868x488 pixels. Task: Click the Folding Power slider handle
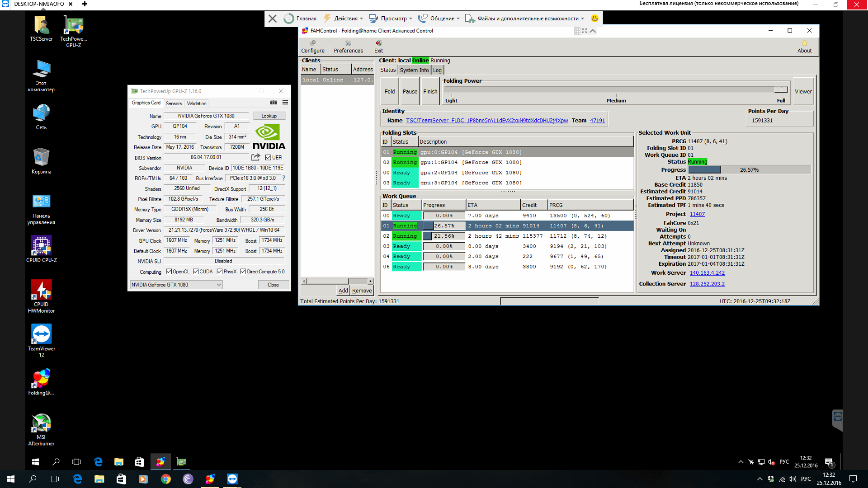(x=780, y=89)
